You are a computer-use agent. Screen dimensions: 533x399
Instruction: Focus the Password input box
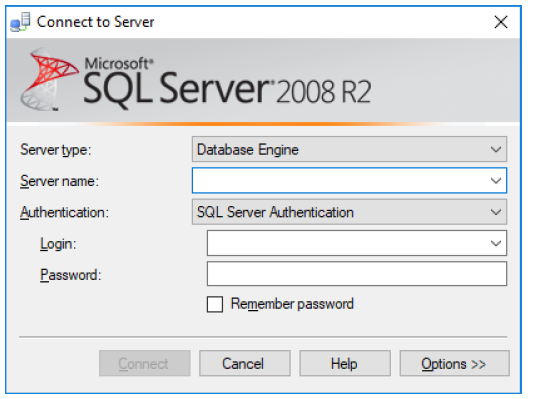click(x=357, y=274)
